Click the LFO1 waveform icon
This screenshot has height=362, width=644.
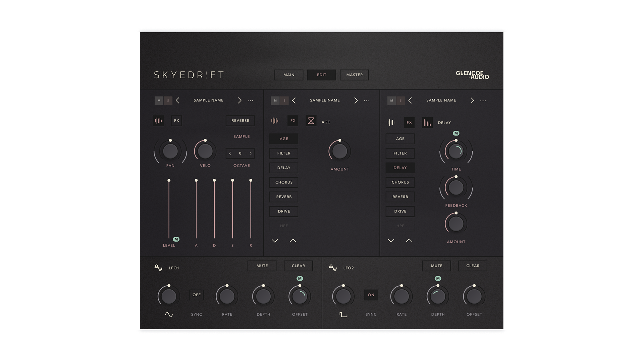point(158,267)
